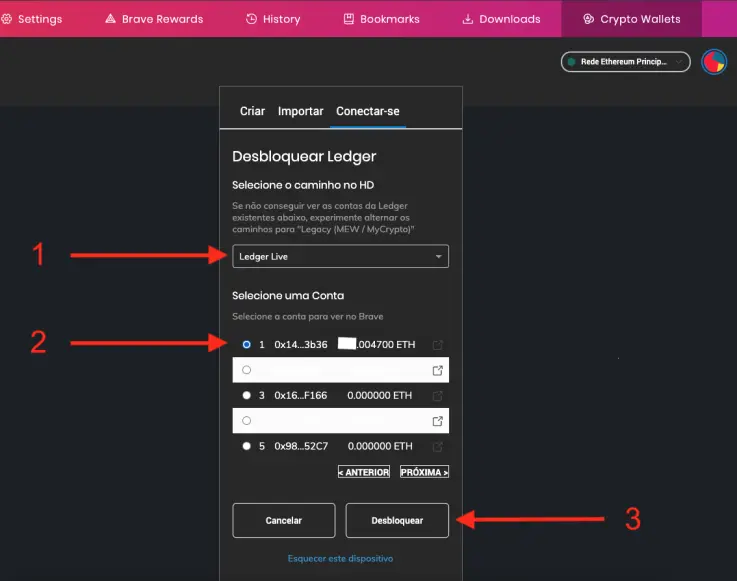
Task: Open the hidden fourth account's external link icon
Action: (438, 421)
